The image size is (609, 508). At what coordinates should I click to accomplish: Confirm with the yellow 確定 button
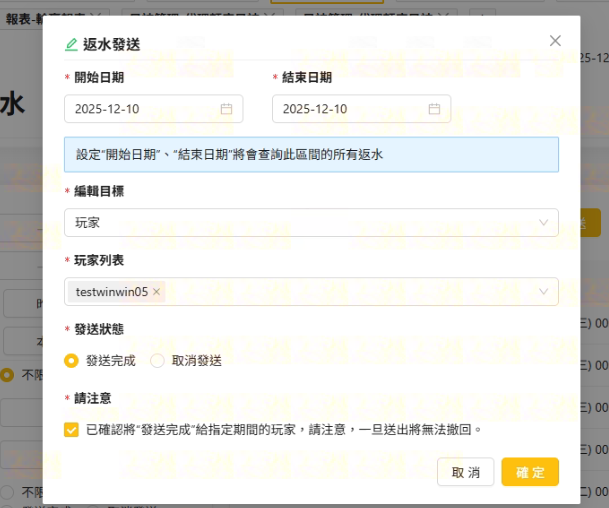[x=529, y=472]
